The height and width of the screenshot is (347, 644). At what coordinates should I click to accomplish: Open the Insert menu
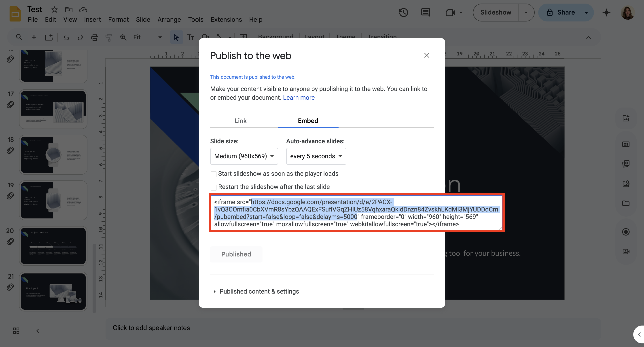pyautogui.click(x=92, y=19)
